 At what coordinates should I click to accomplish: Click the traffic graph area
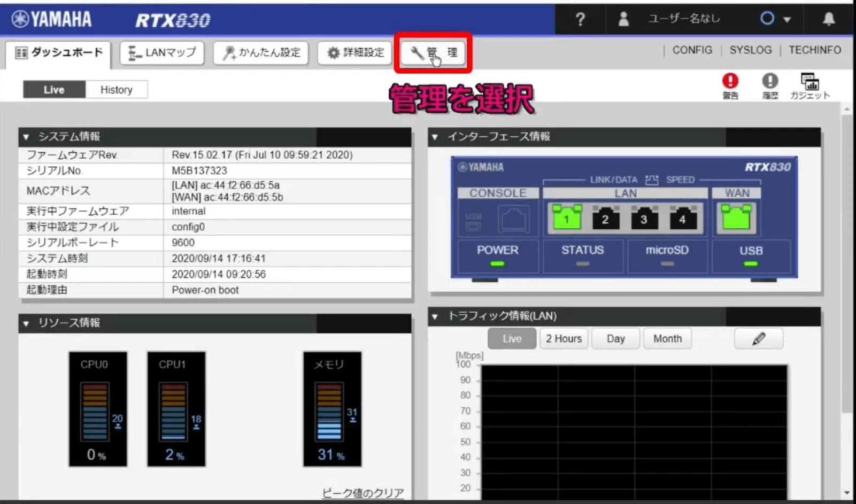[x=634, y=432]
